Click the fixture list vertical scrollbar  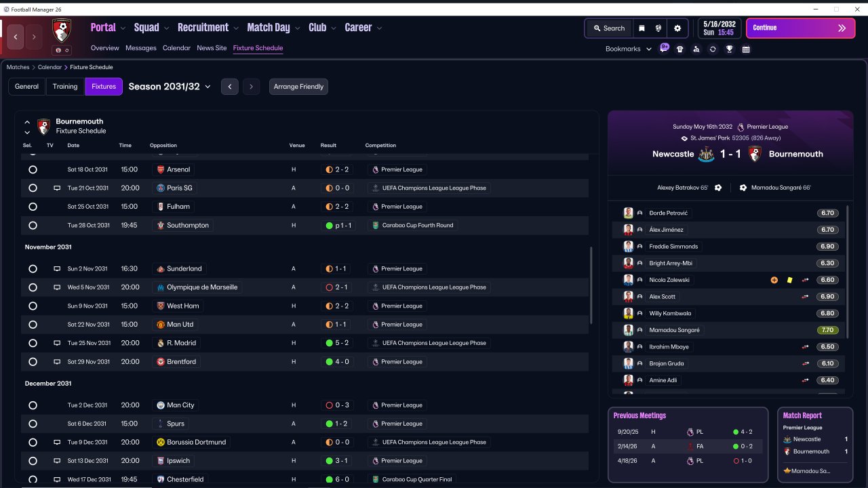pyautogui.click(x=591, y=285)
